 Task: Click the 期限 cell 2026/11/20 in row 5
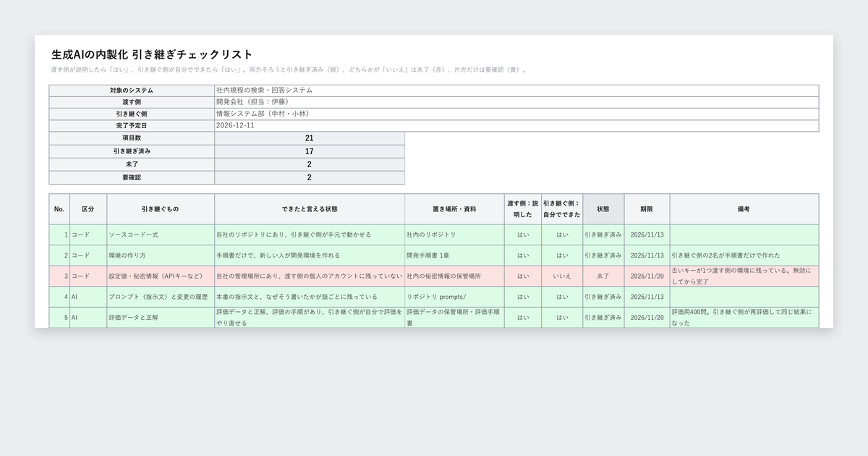click(647, 318)
